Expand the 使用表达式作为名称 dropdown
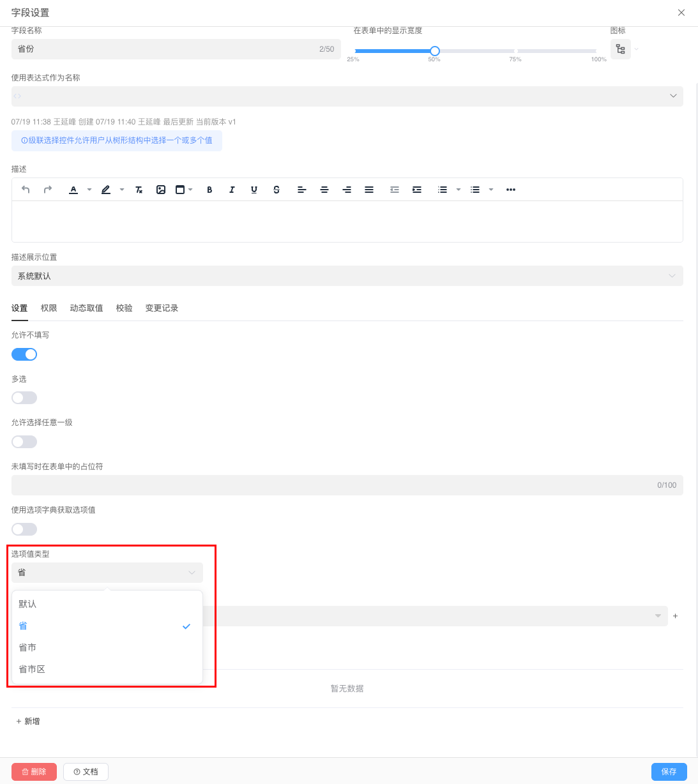Viewport: 698px width, 784px height. [x=673, y=96]
